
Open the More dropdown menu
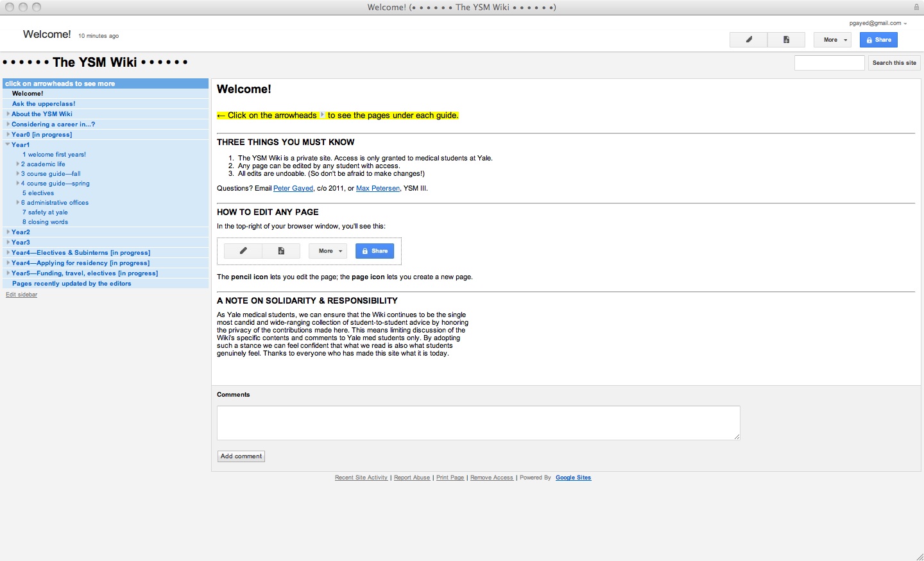(832, 40)
